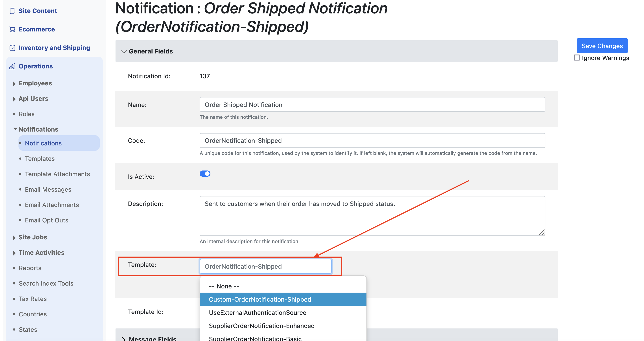Expand the Time Activities tree arrow
The image size is (644, 341).
14,253
